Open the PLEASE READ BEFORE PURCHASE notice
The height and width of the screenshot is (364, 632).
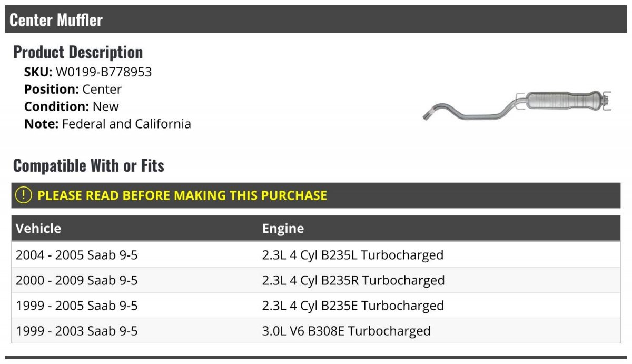click(182, 195)
